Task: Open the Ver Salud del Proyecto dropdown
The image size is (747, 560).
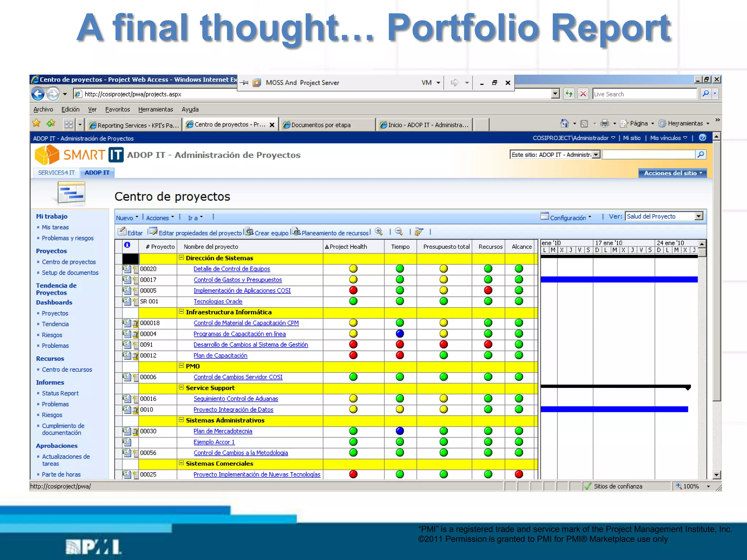Action: (698, 216)
